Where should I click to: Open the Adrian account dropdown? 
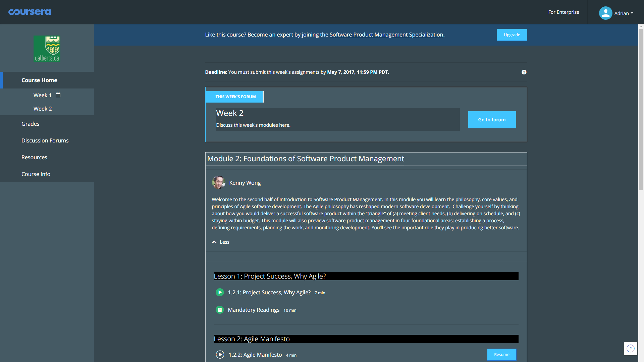(x=624, y=13)
